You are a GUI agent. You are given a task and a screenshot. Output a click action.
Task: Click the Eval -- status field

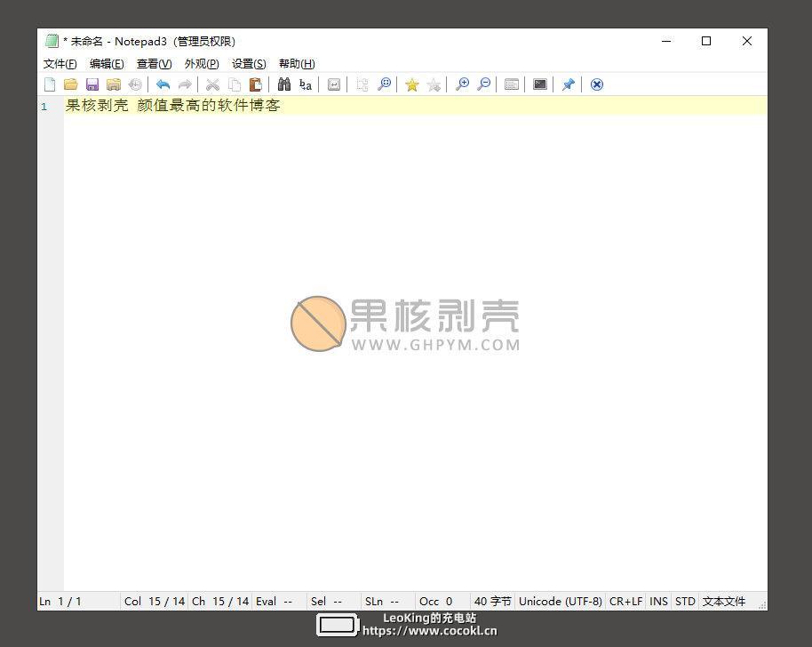(x=280, y=602)
